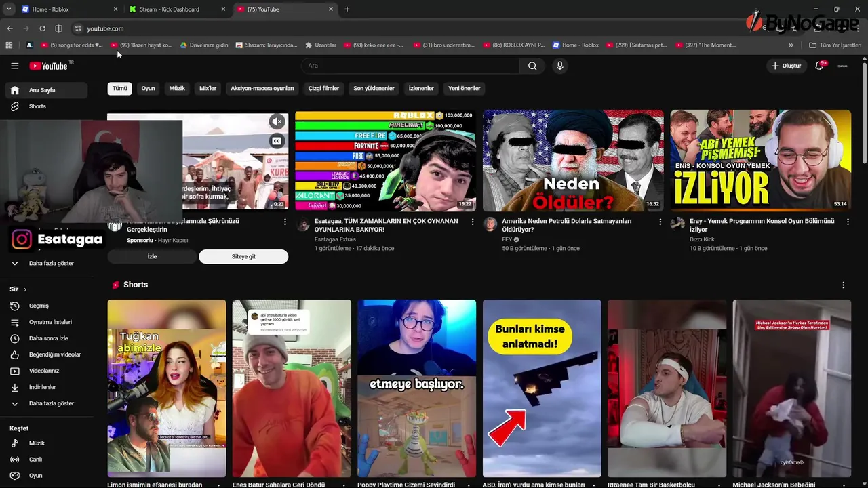Reload the page in browser
The image size is (868, 488).
point(42,28)
